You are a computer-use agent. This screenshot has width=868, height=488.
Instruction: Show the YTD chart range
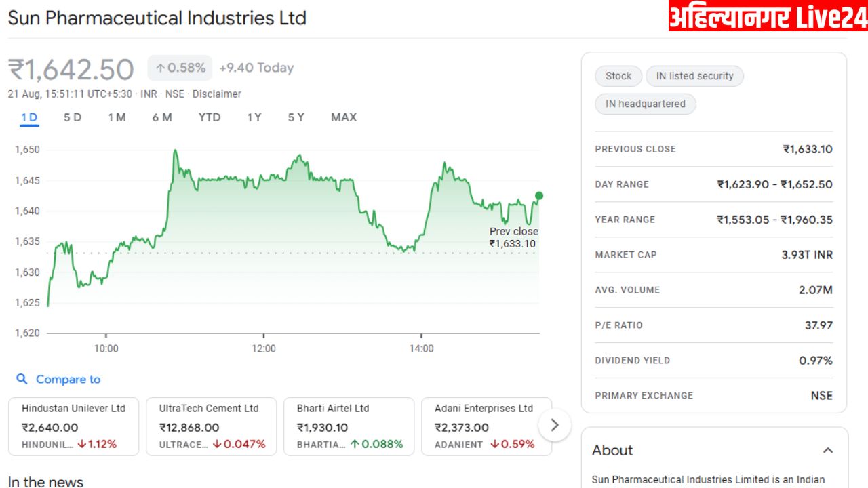click(210, 117)
